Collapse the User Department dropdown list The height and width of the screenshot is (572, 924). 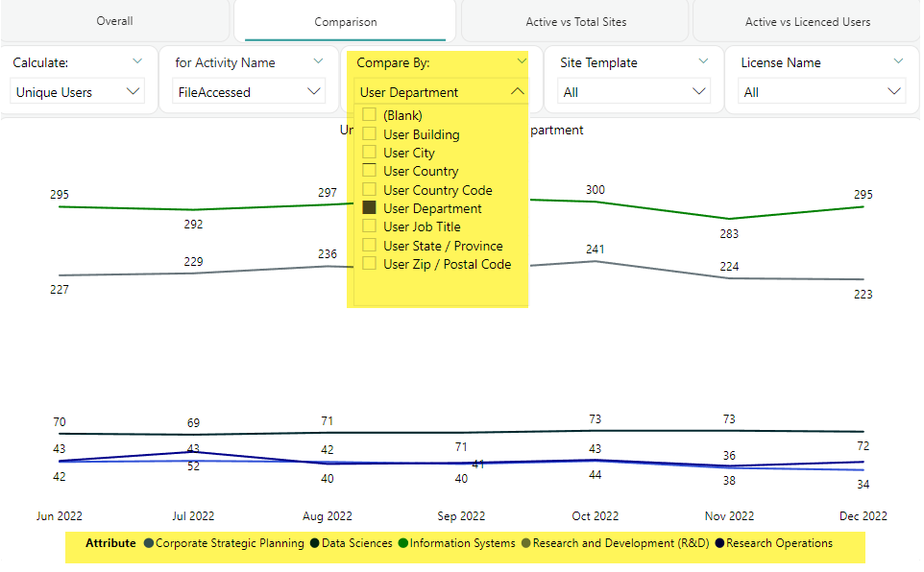click(518, 92)
